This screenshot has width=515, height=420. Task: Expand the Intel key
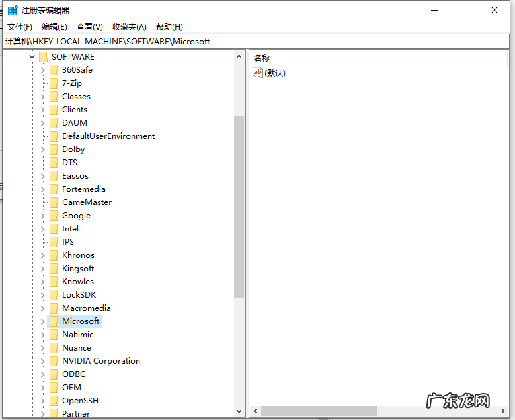pyautogui.click(x=42, y=229)
